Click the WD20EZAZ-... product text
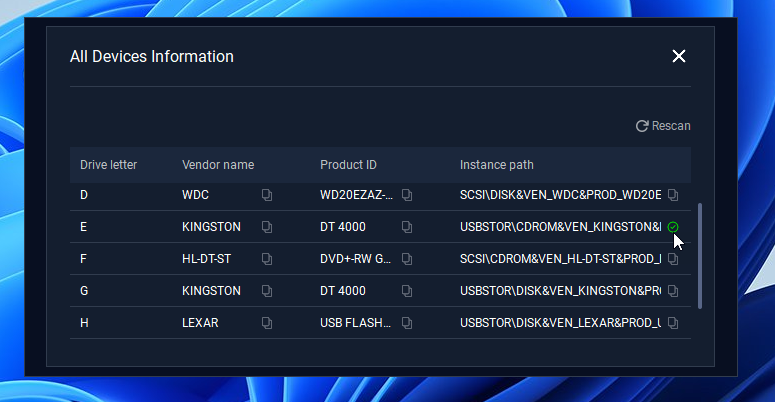775x402 pixels. click(356, 195)
